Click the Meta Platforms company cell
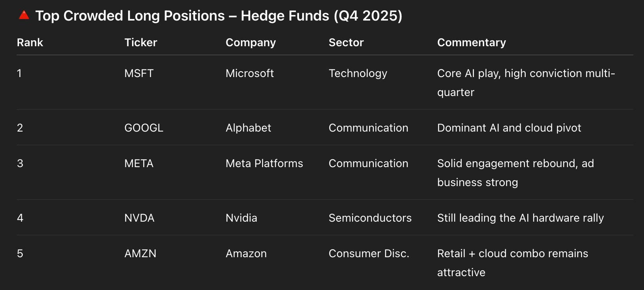The image size is (644, 290). click(264, 163)
